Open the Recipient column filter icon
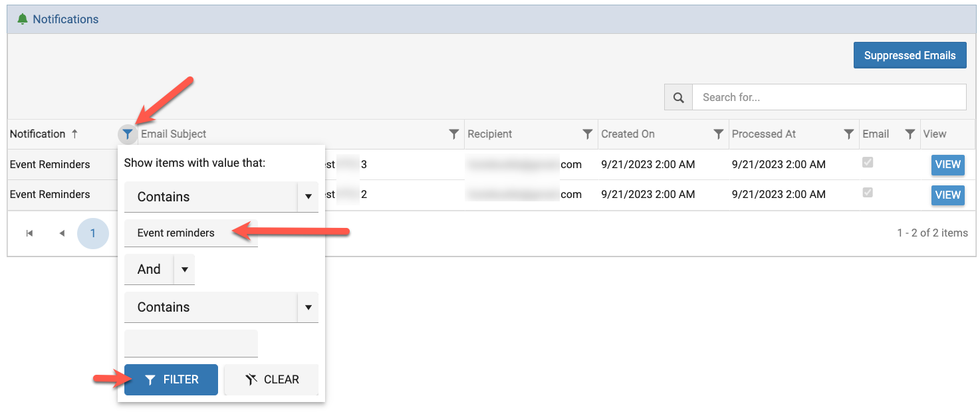The height and width of the screenshot is (412, 980). click(587, 134)
